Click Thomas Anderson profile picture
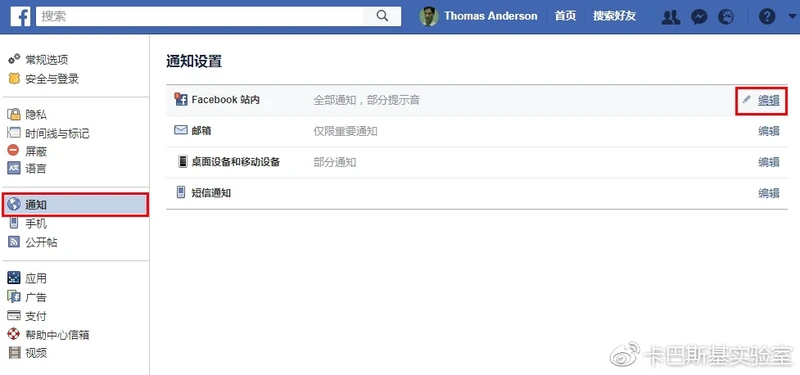 [429, 16]
